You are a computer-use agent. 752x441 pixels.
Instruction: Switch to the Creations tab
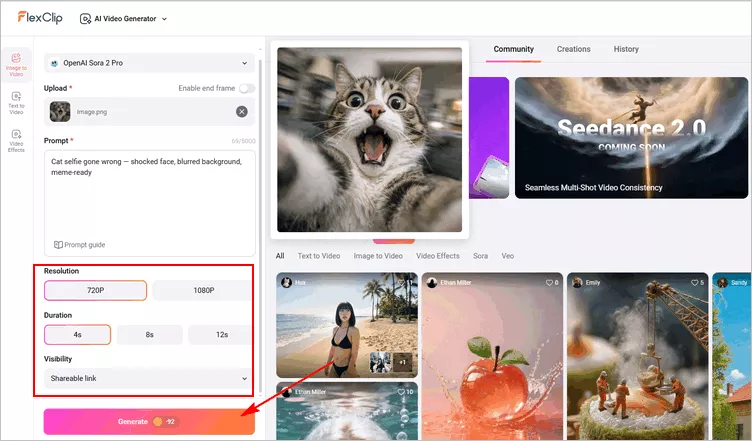[574, 49]
